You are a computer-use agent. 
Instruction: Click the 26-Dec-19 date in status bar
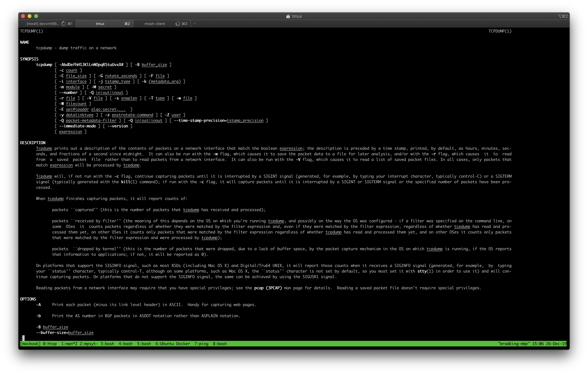click(556, 344)
